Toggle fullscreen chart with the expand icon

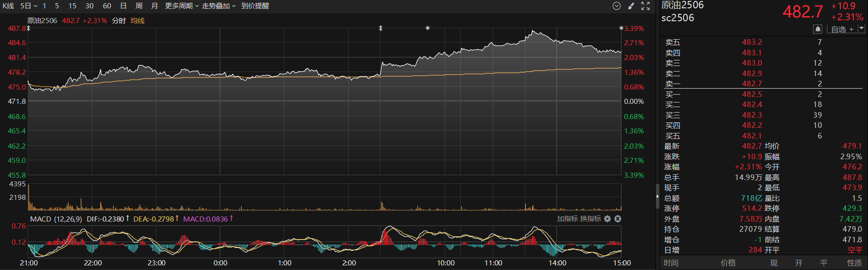(x=646, y=6)
